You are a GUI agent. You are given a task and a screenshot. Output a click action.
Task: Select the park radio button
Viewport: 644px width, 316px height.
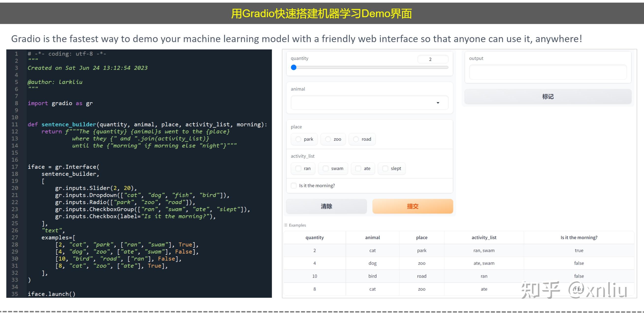pyautogui.click(x=298, y=139)
